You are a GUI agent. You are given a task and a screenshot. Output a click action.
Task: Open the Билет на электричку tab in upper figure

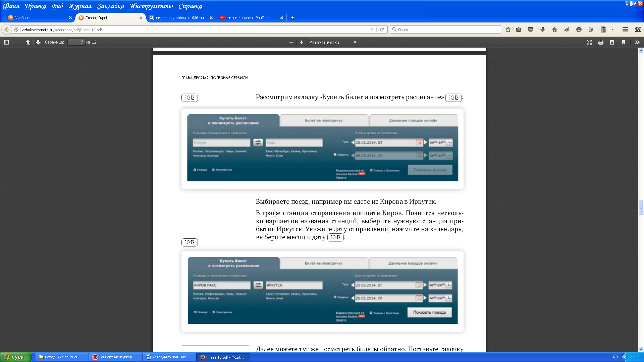[324, 121]
